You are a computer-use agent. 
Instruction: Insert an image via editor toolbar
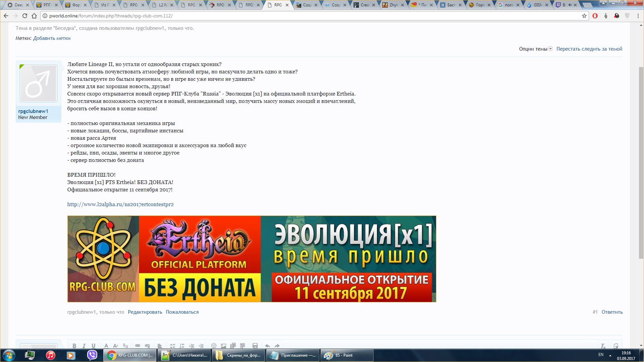223,346
